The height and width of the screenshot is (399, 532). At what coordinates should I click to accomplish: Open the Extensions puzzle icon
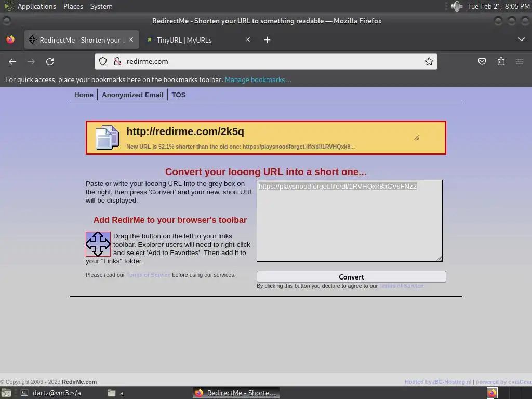[501, 61]
